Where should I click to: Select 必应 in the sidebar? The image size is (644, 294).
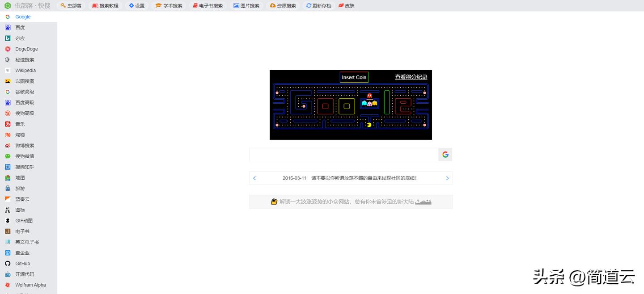pyautogui.click(x=20, y=38)
